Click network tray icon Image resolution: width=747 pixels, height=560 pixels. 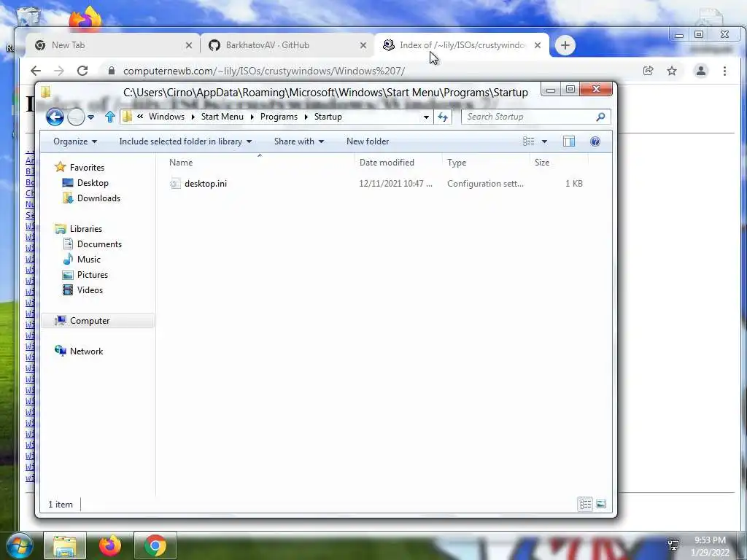(673, 545)
